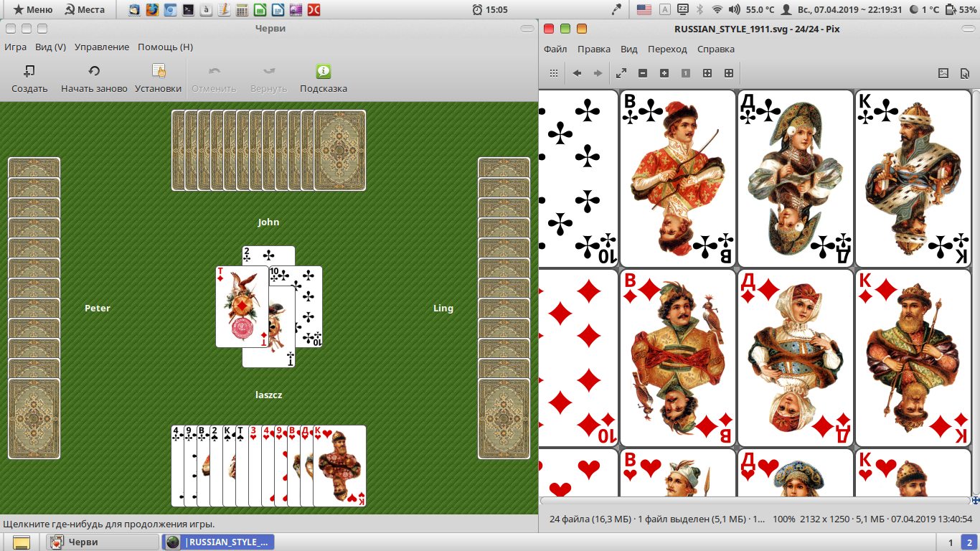Click the ace of diamonds in the trick
The width and height of the screenshot is (980, 551).
(242, 306)
